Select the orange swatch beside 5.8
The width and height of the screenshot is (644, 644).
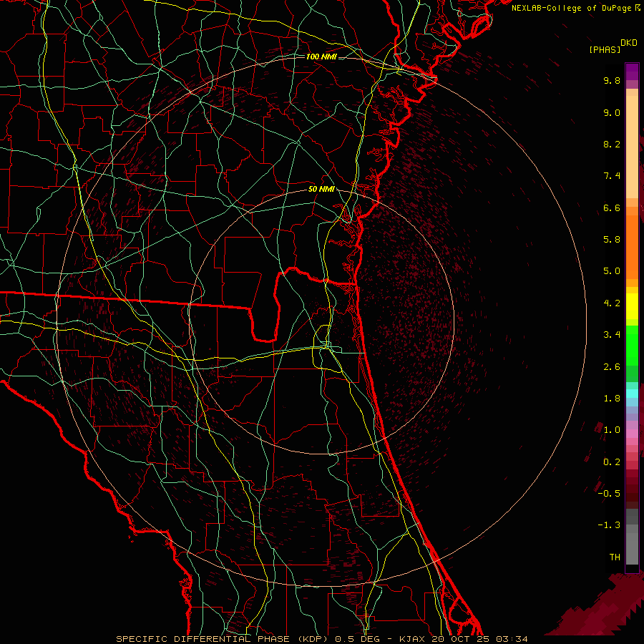click(x=632, y=240)
